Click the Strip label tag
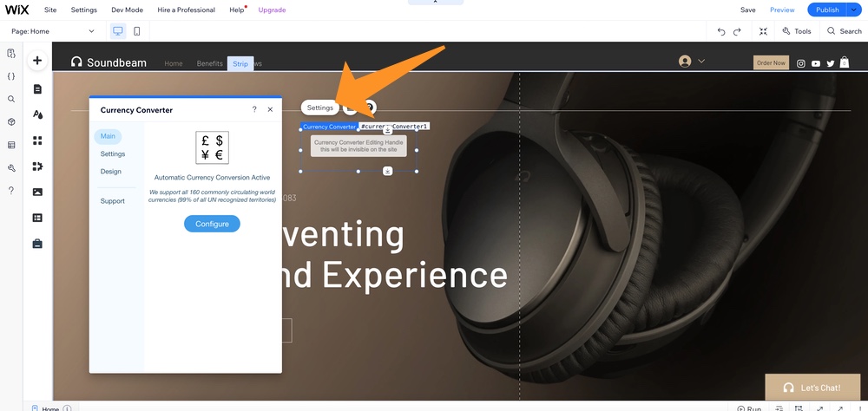The image size is (868, 411). pos(240,63)
